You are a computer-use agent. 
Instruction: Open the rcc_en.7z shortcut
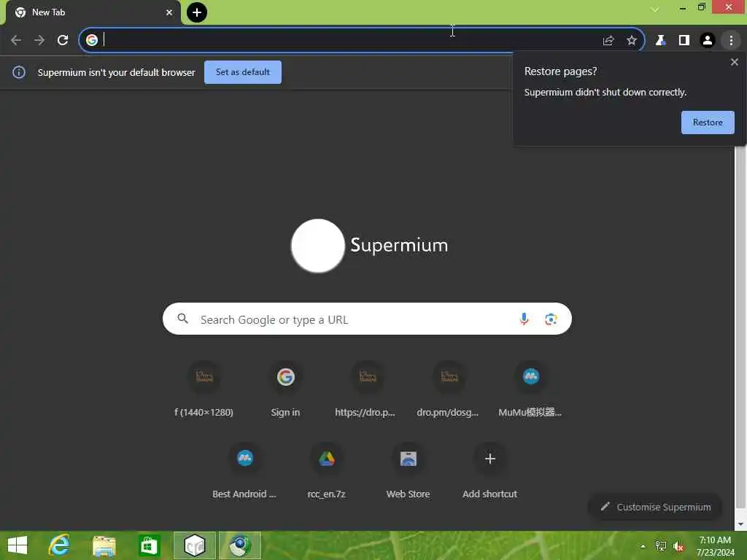tap(326, 472)
